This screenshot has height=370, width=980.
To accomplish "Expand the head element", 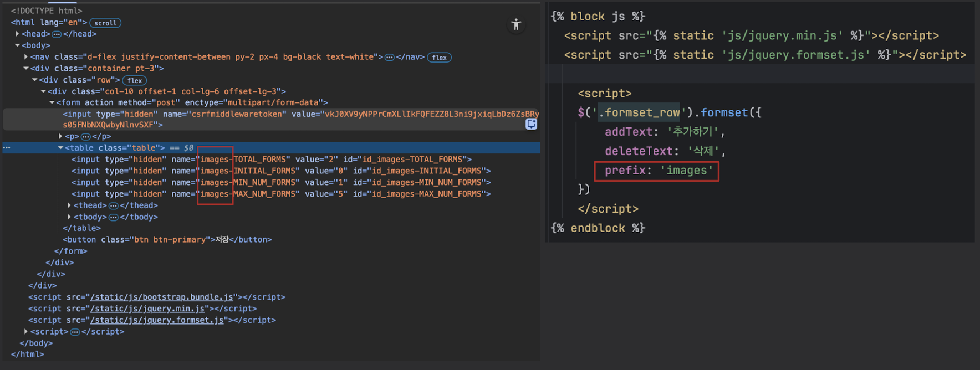I will point(17,34).
